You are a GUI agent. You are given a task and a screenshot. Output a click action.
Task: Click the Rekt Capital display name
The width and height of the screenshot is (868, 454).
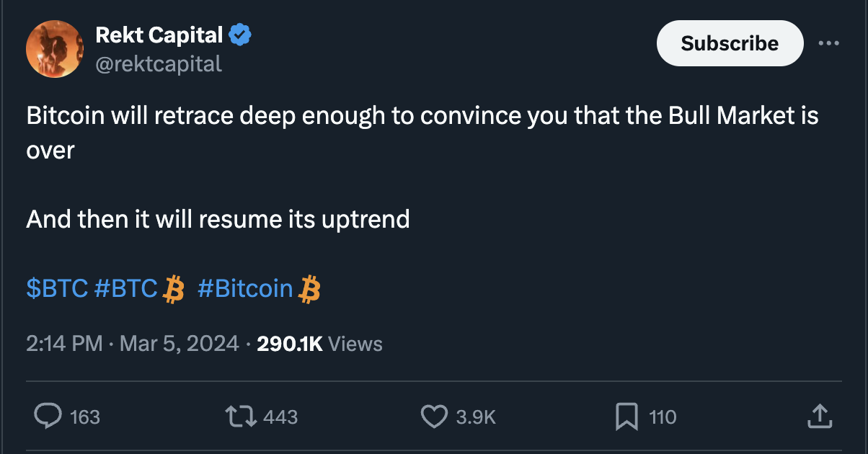click(x=159, y=34)
